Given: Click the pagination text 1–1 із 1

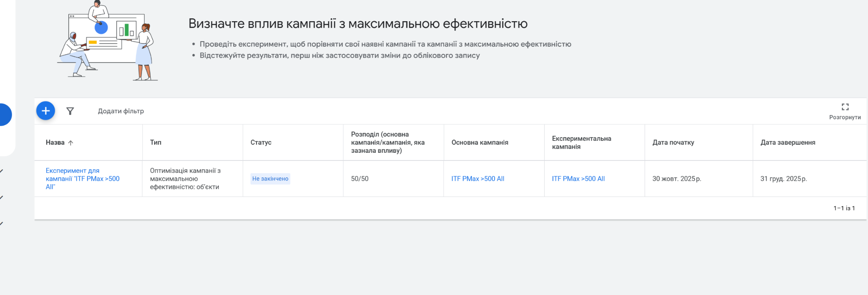Looking at the screenshot, I should pos(844,208).
